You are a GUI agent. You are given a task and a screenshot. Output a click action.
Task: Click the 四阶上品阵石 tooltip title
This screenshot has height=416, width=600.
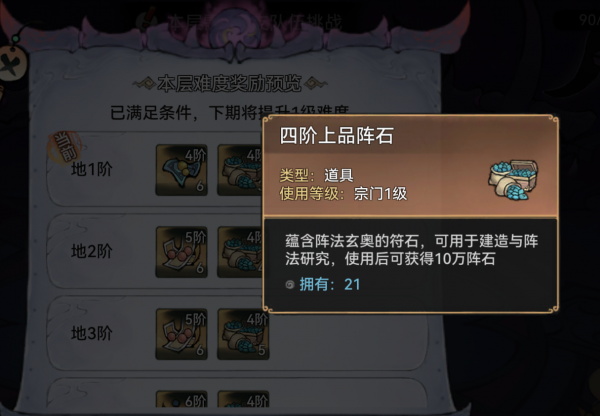(x=337, y=136)
